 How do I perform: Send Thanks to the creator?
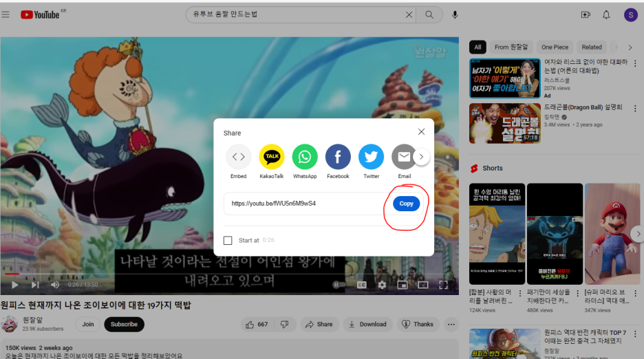click(418, 325)
